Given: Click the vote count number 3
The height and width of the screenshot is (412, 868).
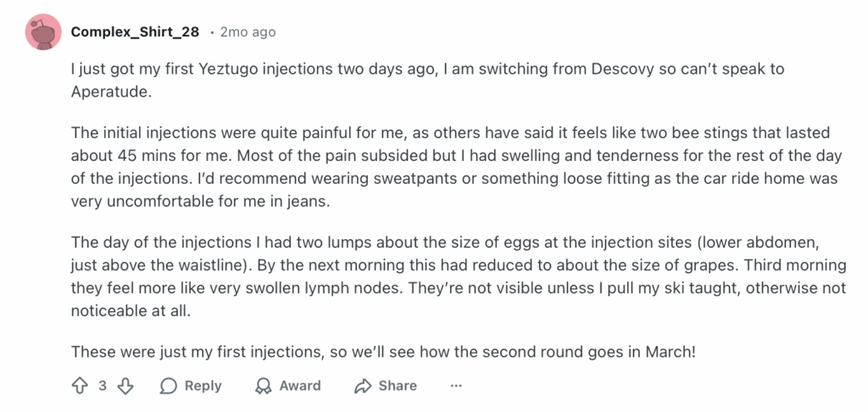Looking at the screenshot, I should pos(103,386).
